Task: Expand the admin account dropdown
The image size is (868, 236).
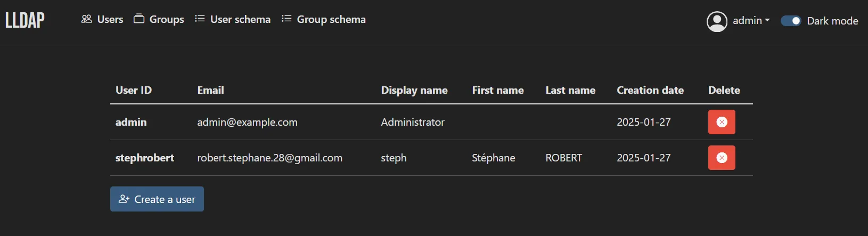Action: click(751, 21)
